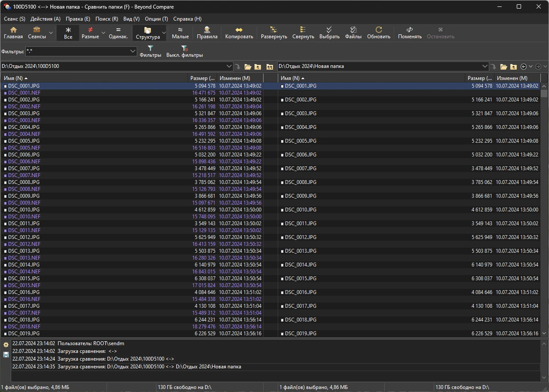Sort left pane by Имя (N) column

[95, 78]
